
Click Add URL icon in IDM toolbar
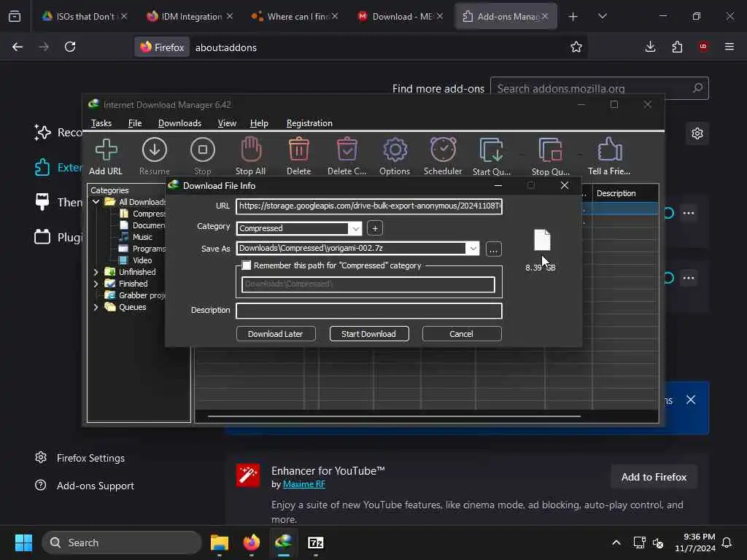(106, 150)
